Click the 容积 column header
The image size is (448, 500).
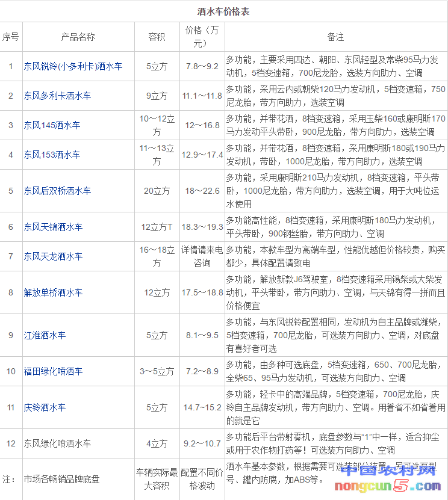click(157, 37)
